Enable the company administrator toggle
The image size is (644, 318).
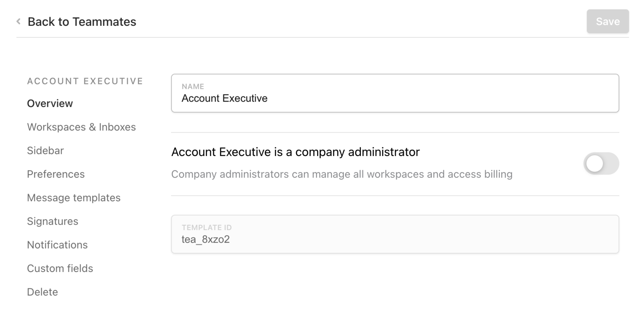[x=601, y=163]
